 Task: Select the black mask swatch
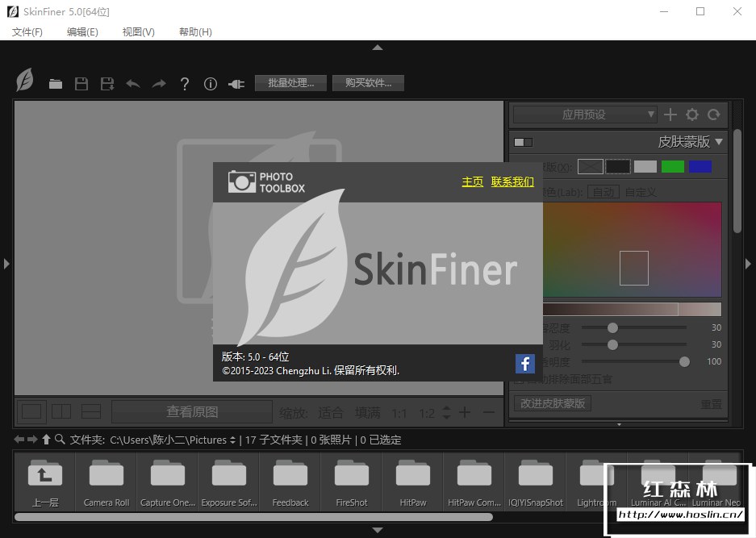point(617,166)
